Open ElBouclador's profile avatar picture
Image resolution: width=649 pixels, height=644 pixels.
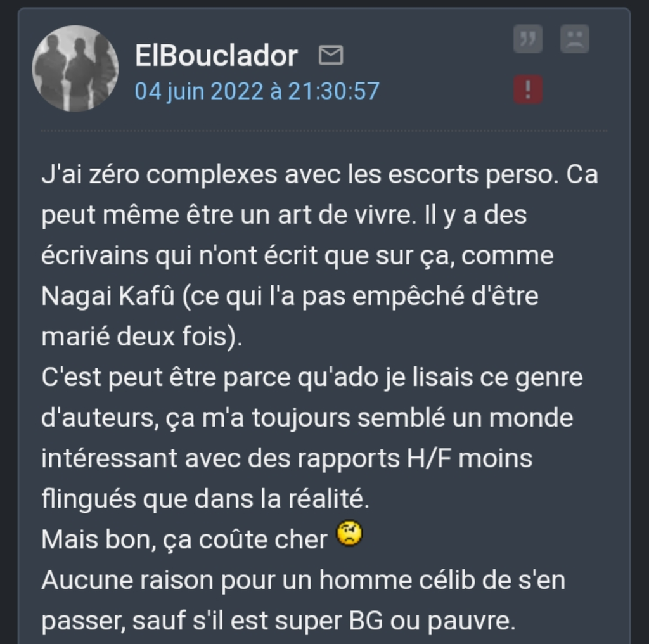[75, 68]
